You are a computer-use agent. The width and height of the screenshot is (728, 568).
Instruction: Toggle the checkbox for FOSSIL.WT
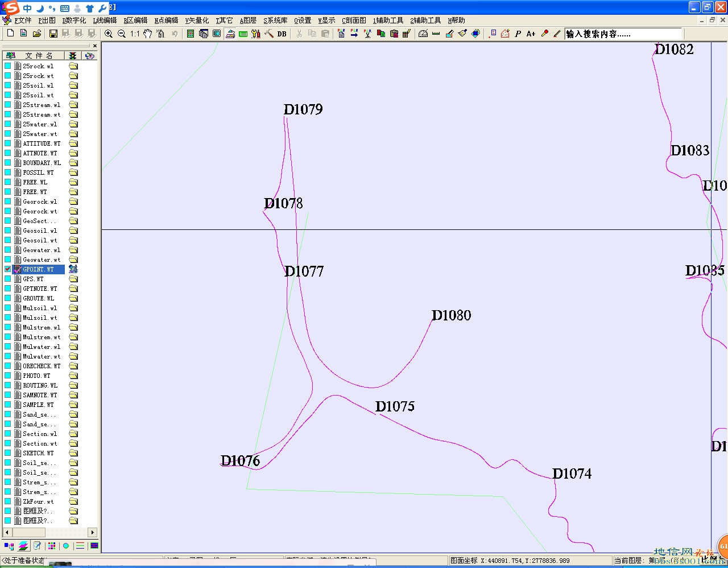7,172
